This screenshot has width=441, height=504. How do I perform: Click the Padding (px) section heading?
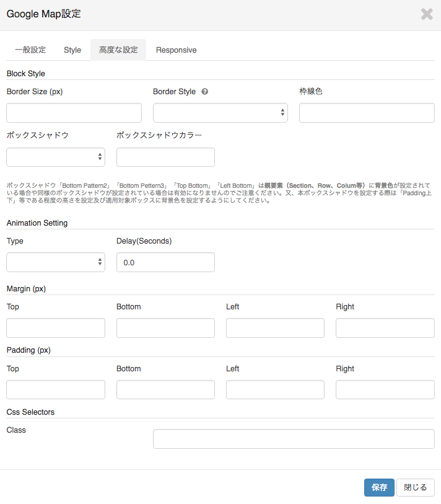(x=28, y=350)
